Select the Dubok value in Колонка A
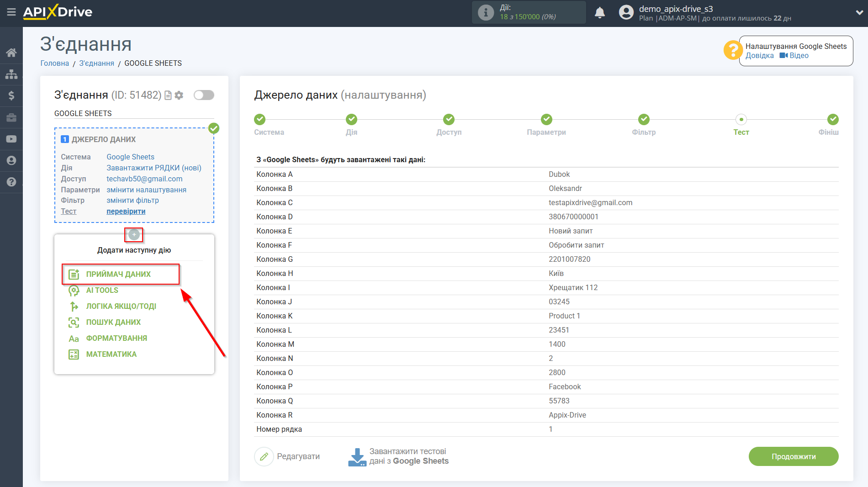 coord(559,174)
